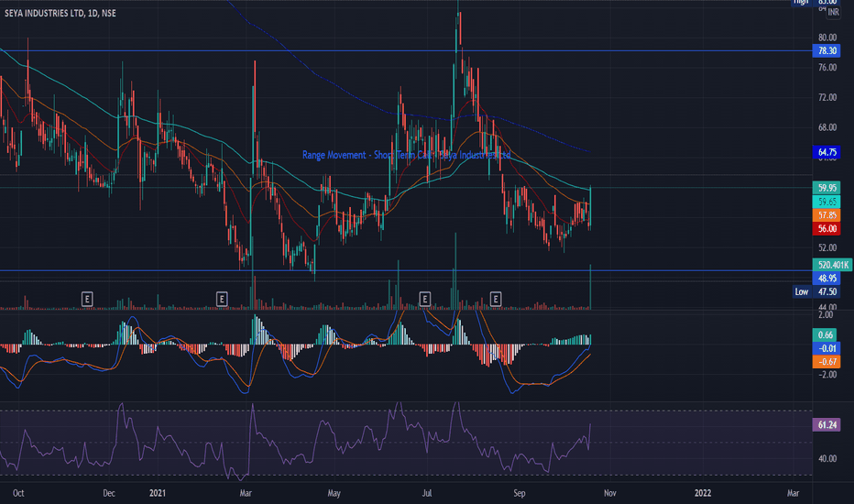This screenshot has height=504, width=854.
Task: Select the blue horizontal support line at 48.95
Action: [406, 271]
